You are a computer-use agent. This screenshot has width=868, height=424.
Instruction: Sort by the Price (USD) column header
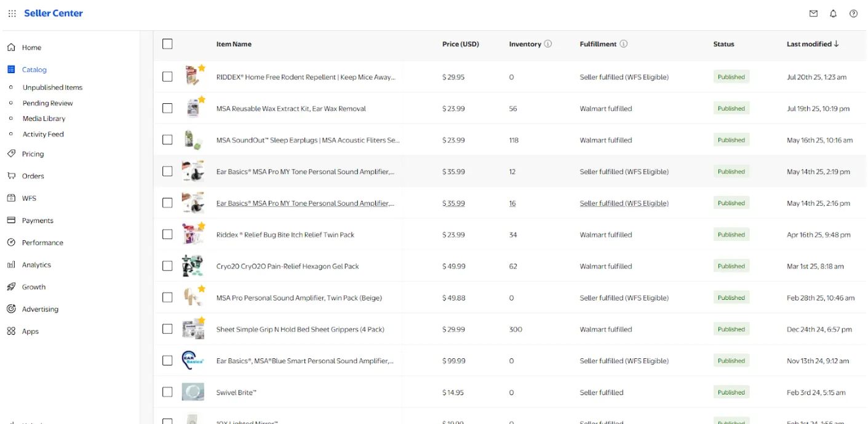[x=460, y=44]
